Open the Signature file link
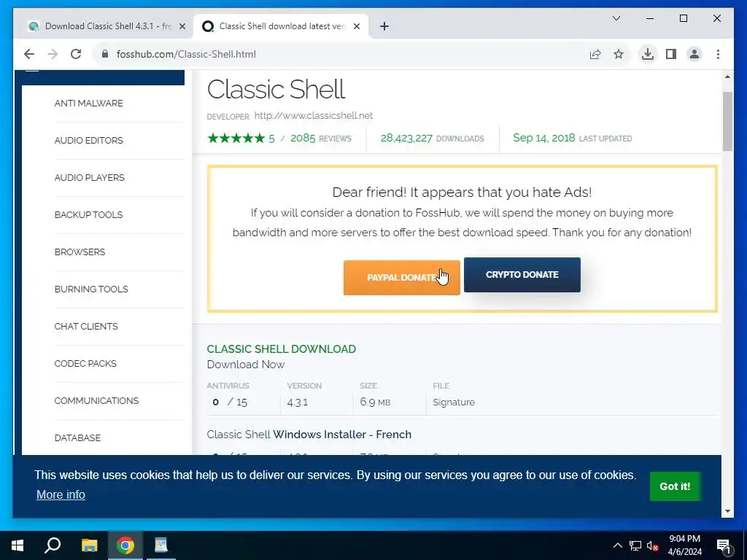The height and width of the screenshot is (560, 747). 454,402
